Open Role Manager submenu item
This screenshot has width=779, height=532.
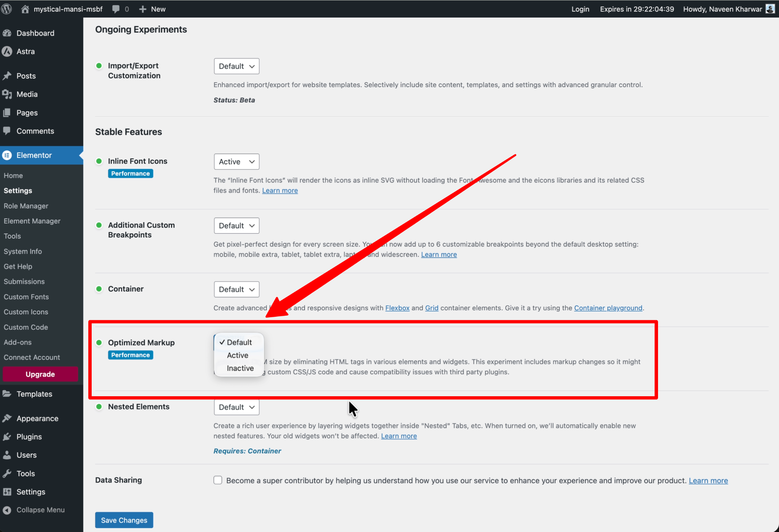[x=26, y=206]
